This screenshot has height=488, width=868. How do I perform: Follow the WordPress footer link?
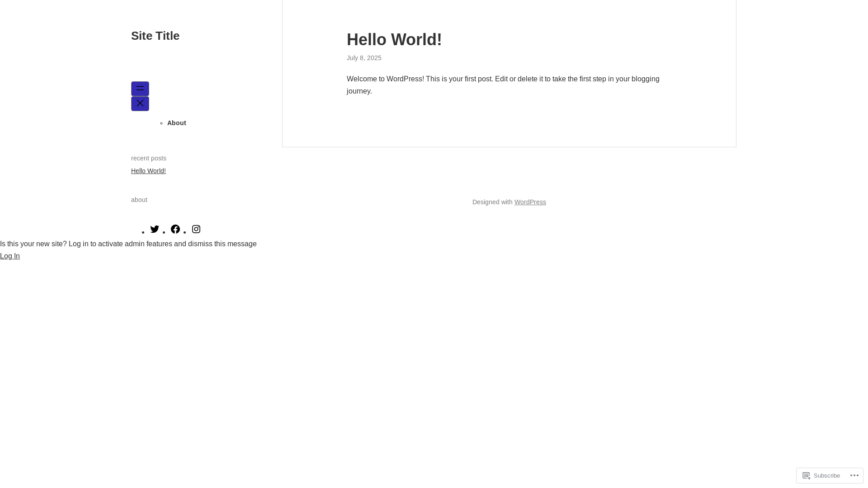coord(530,202)
